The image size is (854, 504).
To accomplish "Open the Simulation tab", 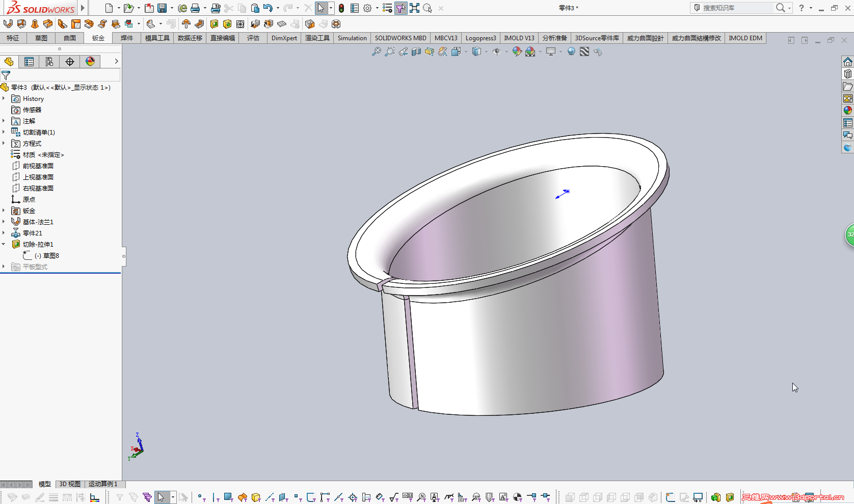I will tap(352, 38).
